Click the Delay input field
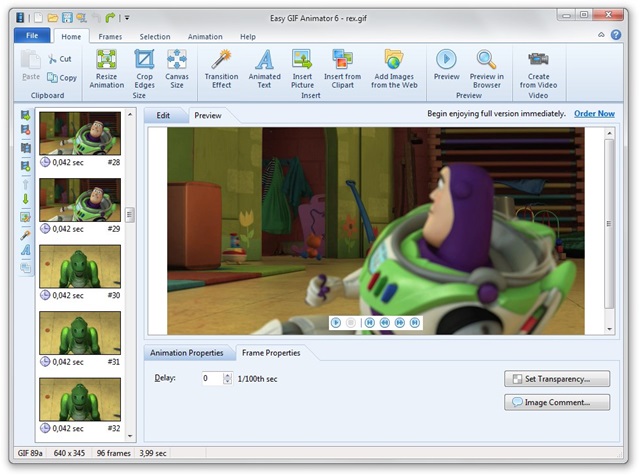The width and height of the screenshot is (640, 476). 213,378
